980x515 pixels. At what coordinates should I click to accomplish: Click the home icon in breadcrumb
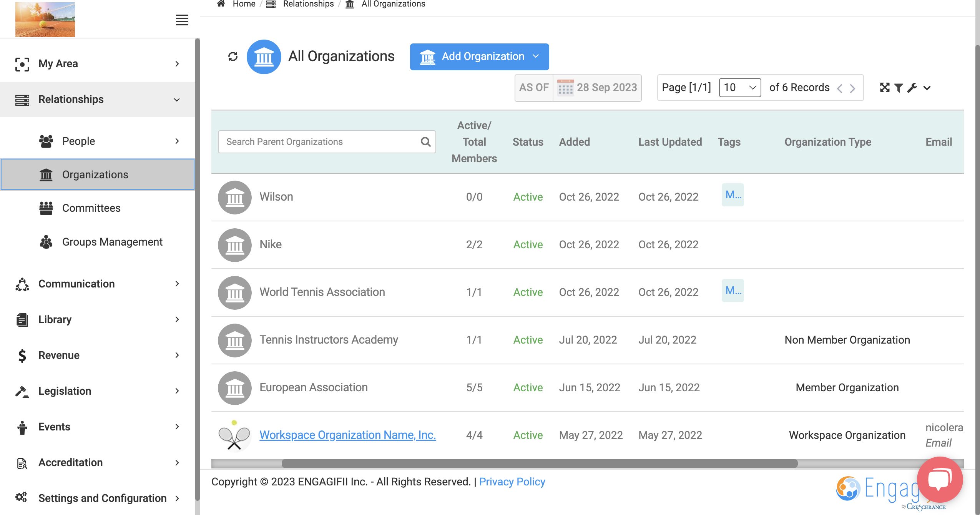tap(221, 4)
